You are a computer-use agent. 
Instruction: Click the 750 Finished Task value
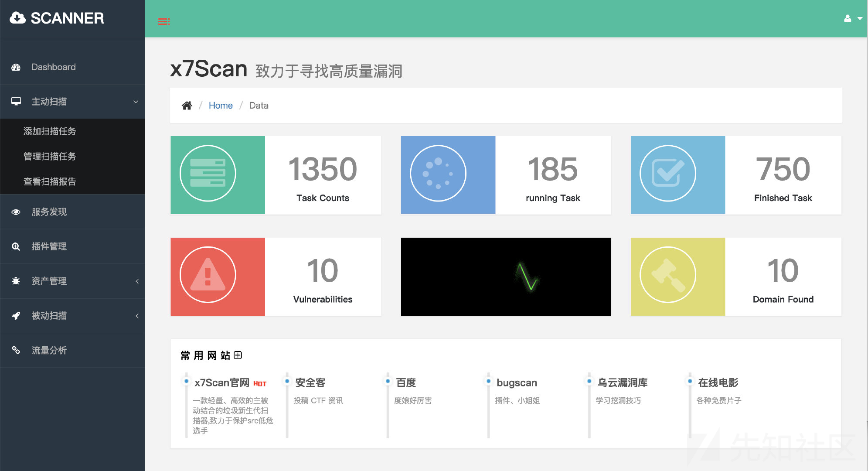[783, 169]
